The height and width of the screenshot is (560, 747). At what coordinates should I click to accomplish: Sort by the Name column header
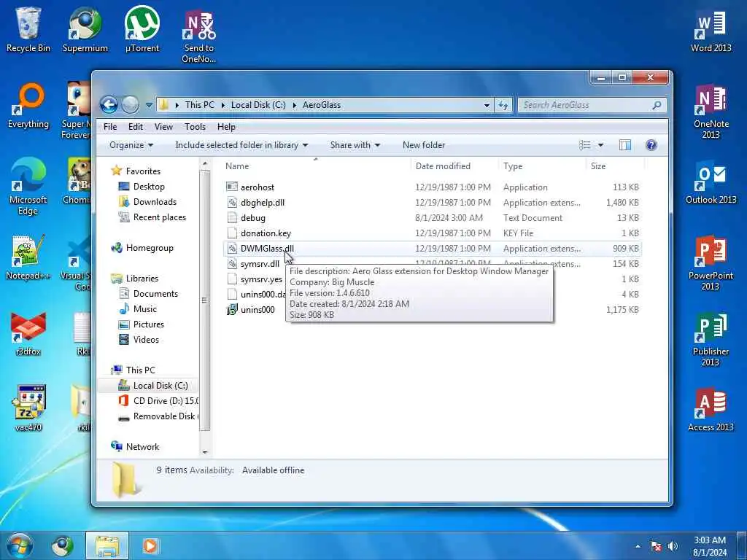314,166
